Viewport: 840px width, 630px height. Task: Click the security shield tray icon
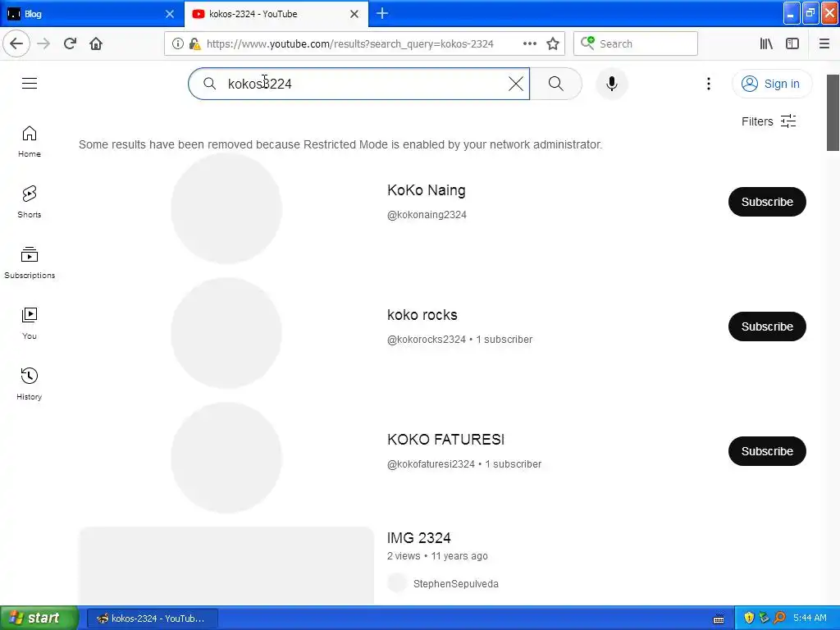click(x=749, y=619)
